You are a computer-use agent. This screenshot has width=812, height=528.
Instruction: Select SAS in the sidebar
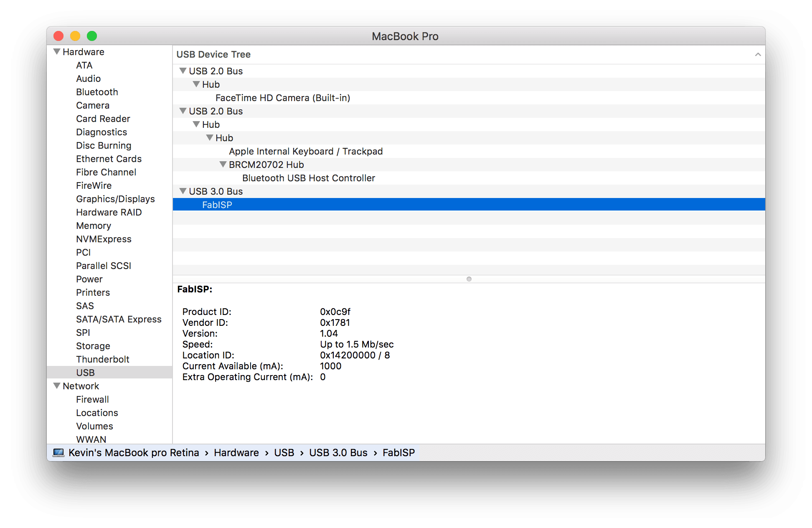click(85, 306)
